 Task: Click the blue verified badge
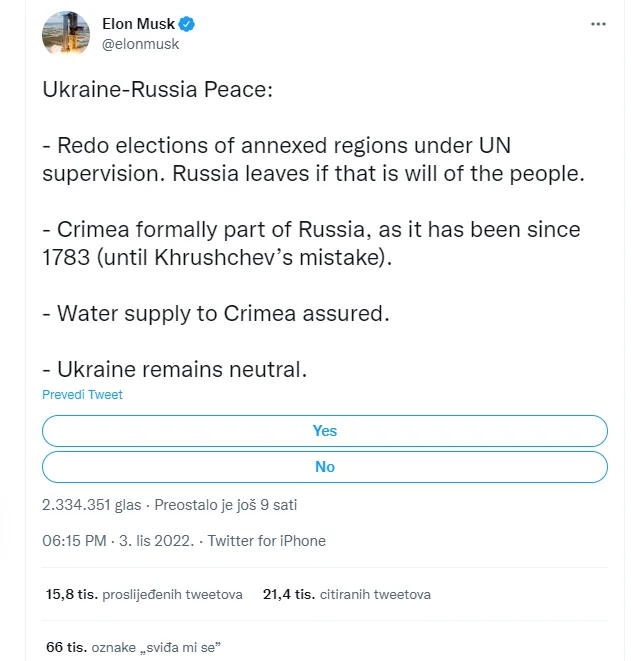click(x=187, y=24)
